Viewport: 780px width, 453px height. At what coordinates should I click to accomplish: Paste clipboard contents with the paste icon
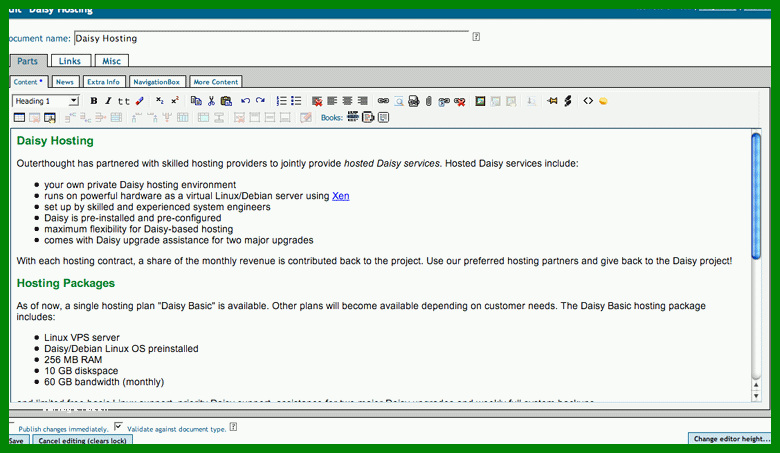click(x=226, y=101)
